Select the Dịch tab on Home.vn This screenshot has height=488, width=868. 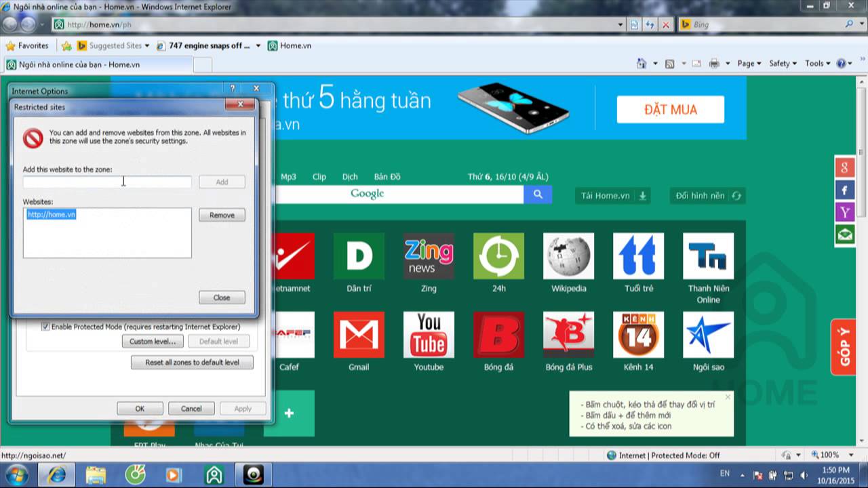click(x=350, y=177)
